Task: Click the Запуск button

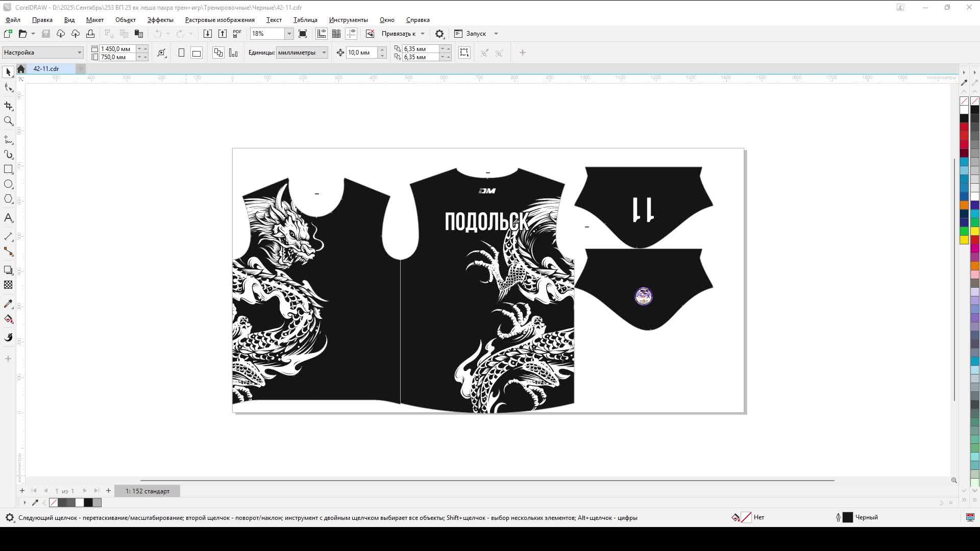Action: (x=475, y=34)
